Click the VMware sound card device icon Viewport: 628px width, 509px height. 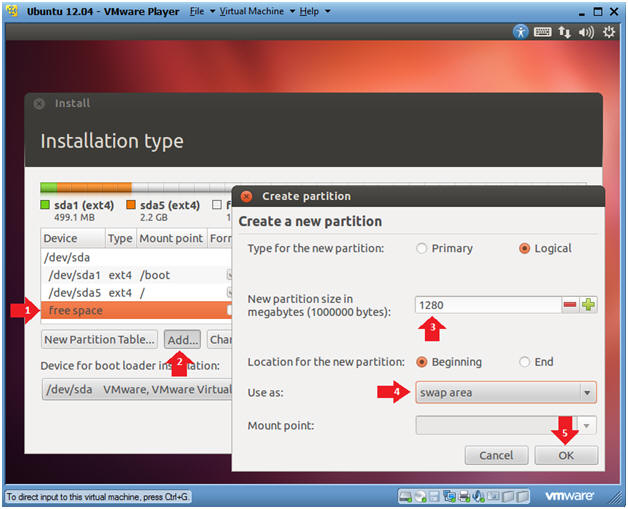[x=478, y=497]
